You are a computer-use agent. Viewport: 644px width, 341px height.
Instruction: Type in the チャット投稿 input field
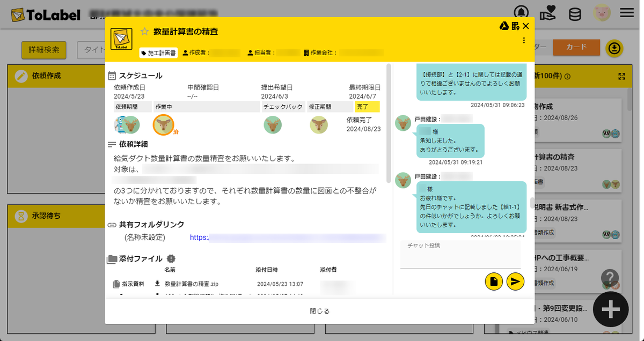pyautogui.click(x=460, y=253)
